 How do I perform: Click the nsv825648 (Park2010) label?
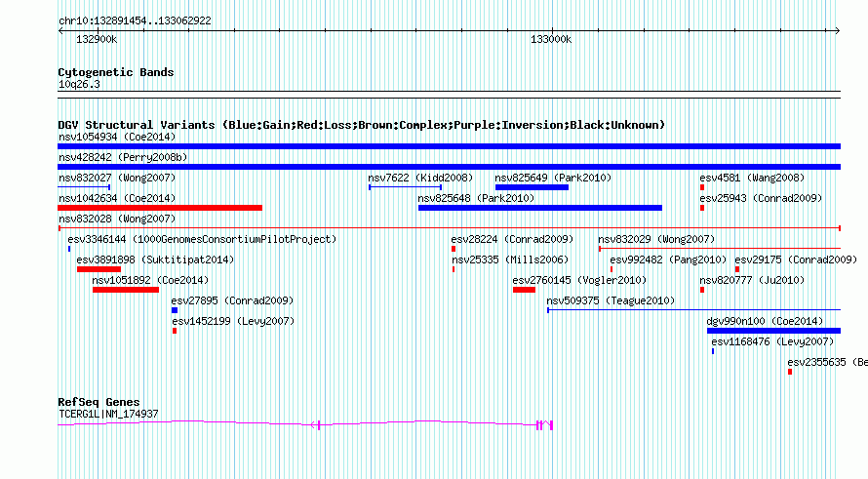pyautogui.click(x=476, y=198)
